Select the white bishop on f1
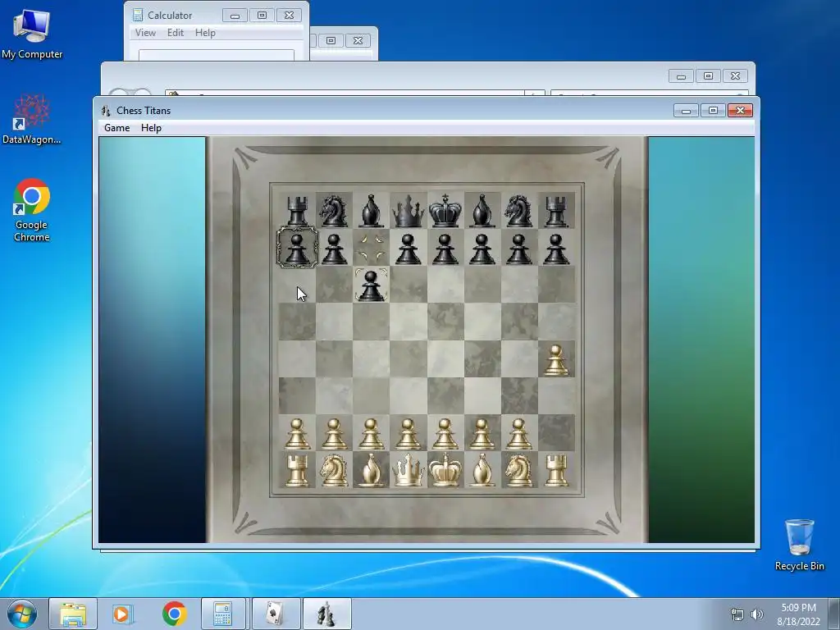Image resolution: width=840 pixels, height=630 pixels. tap(482, 471)
